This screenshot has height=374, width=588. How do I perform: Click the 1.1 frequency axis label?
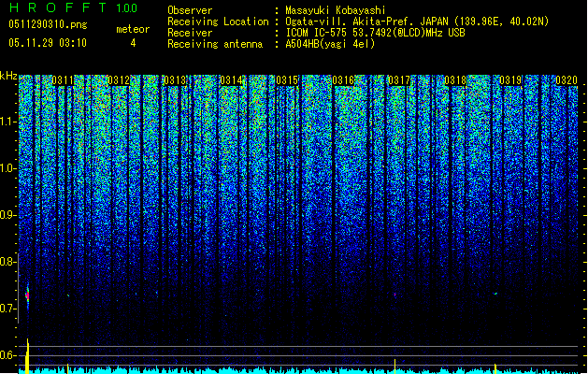tap(8, 122)
